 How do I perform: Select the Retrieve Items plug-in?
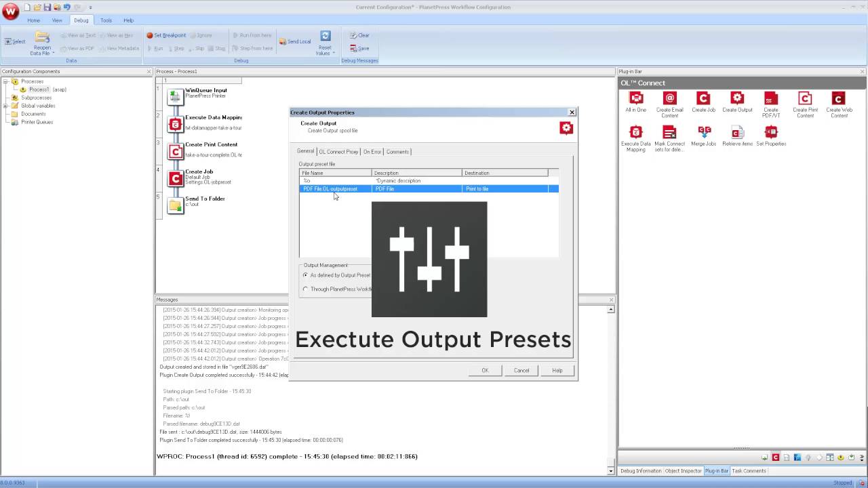point(737,136)
